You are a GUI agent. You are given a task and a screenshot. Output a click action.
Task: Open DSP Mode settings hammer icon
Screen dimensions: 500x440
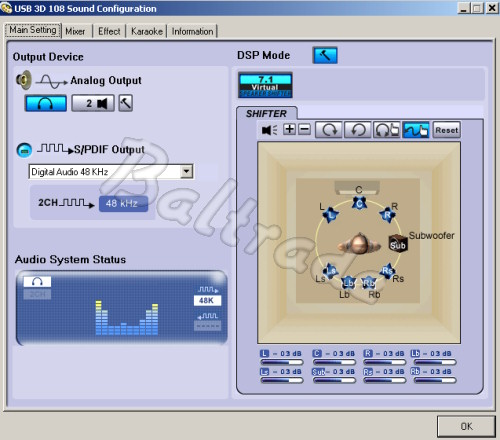click(325, 55)
